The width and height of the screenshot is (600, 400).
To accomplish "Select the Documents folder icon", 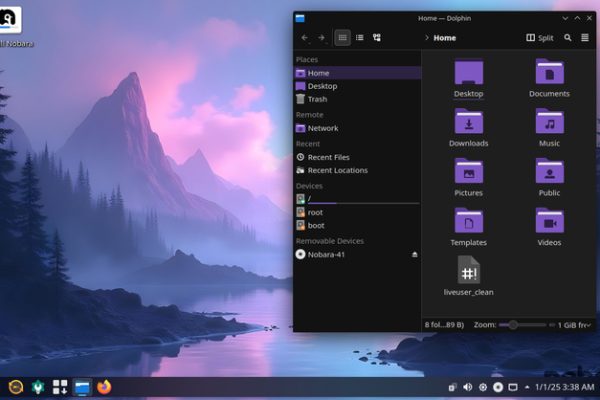I will (549, 78).
